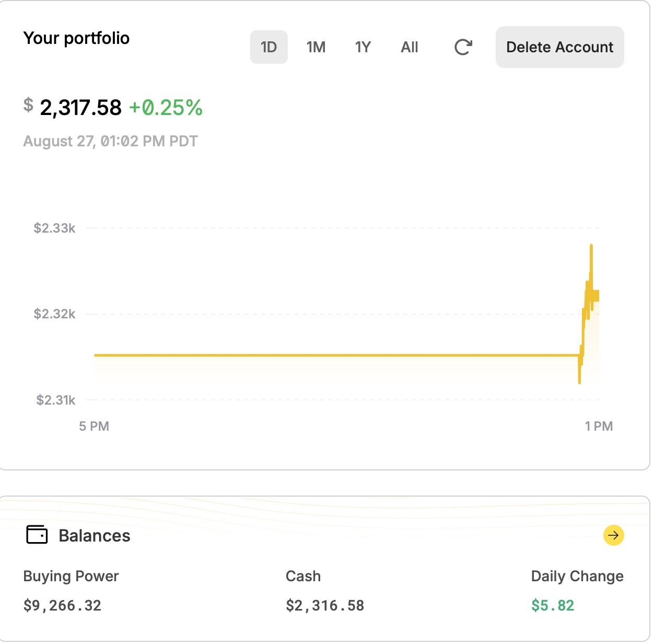654x644 pixels.
Task: Click the 5 PM axis label
Action: tap(94, 426)
